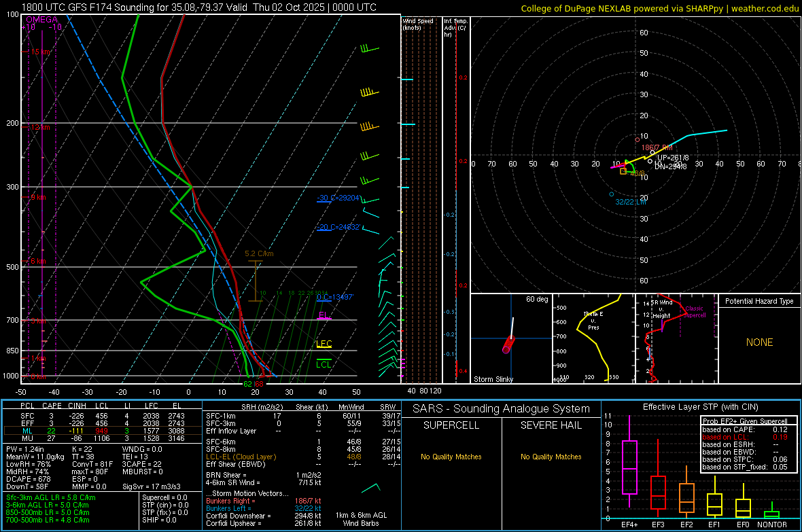802x532 pixels.
Task: Click the NONE hazard type value
Action: coord(760,342)
